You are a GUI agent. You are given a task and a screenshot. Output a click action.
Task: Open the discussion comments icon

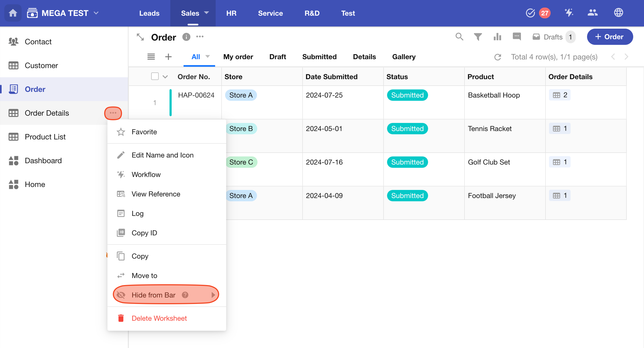tap(517, 36)
